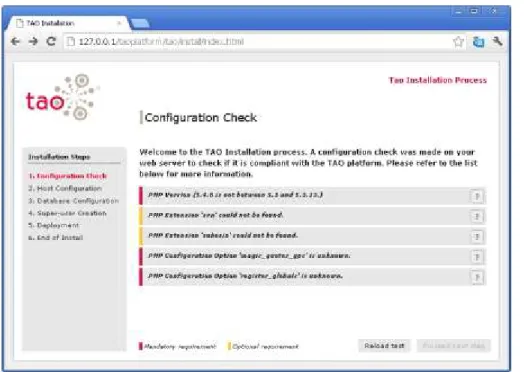Click the first 'PHP Extension could not be found' message
The width and height of the screenshot is (524, 372).
click(216, 215)
